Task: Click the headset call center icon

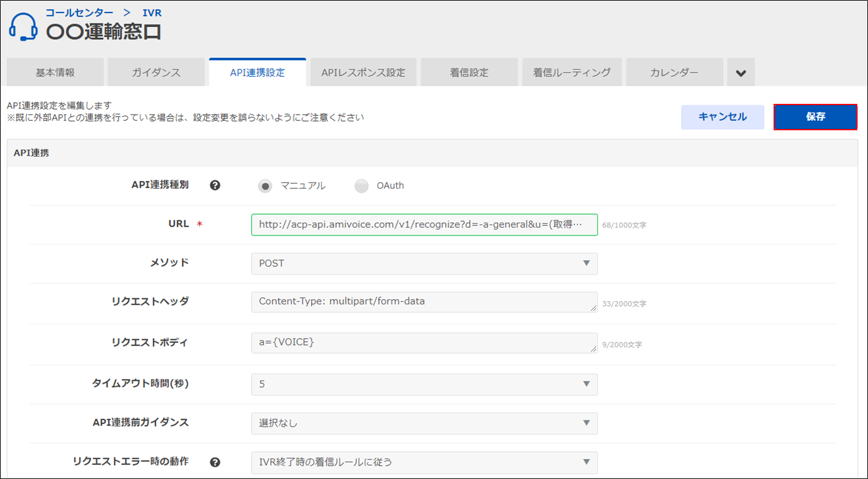Action: (x=25, y=26)
